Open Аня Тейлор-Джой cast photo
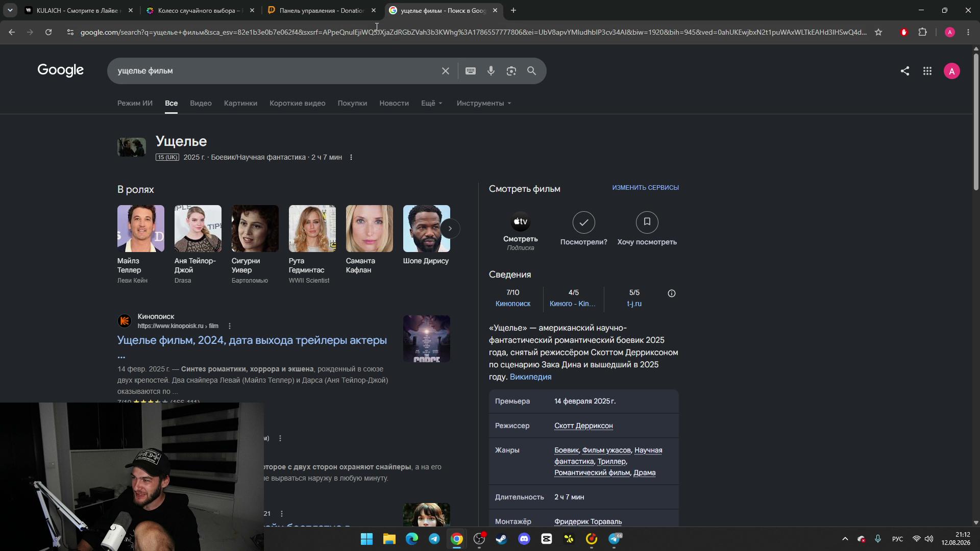The height and width of the screenshot is (551, 980). click(198, 229)
